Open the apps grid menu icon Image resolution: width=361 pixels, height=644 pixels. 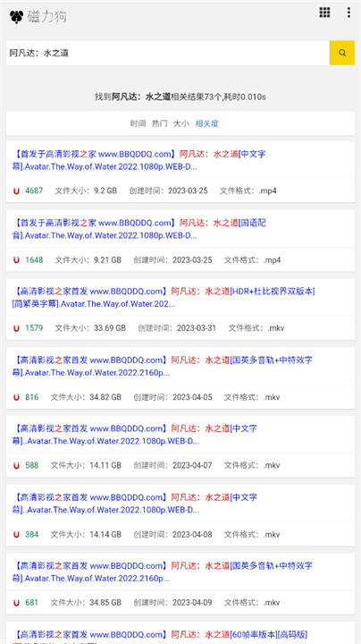324,13
